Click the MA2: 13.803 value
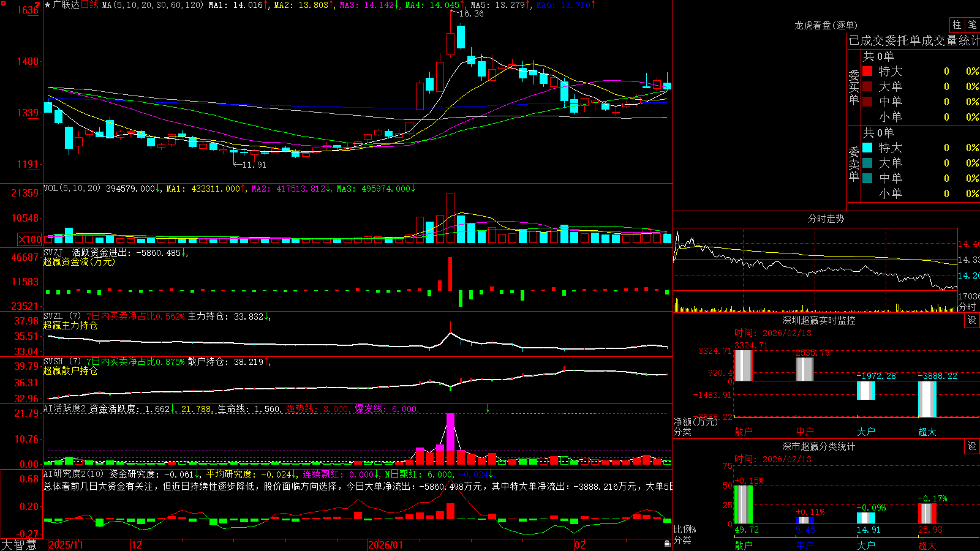Image resolution: width=980 pixels, height=551 pixels. tap(304, 5)
